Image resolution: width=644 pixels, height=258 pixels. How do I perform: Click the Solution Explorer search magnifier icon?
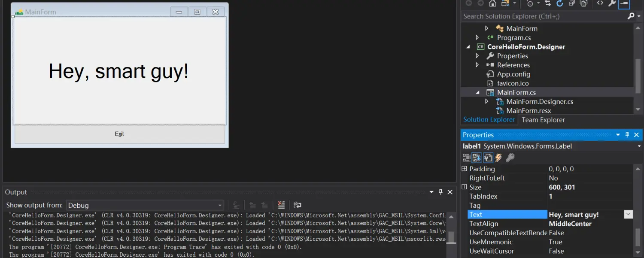pyautogui.click(x=630, y=16)
